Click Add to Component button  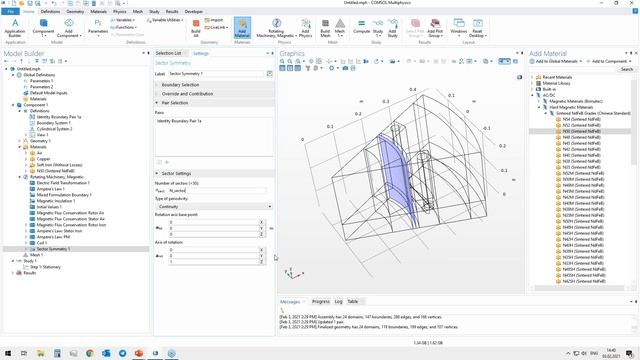[609, 61]
